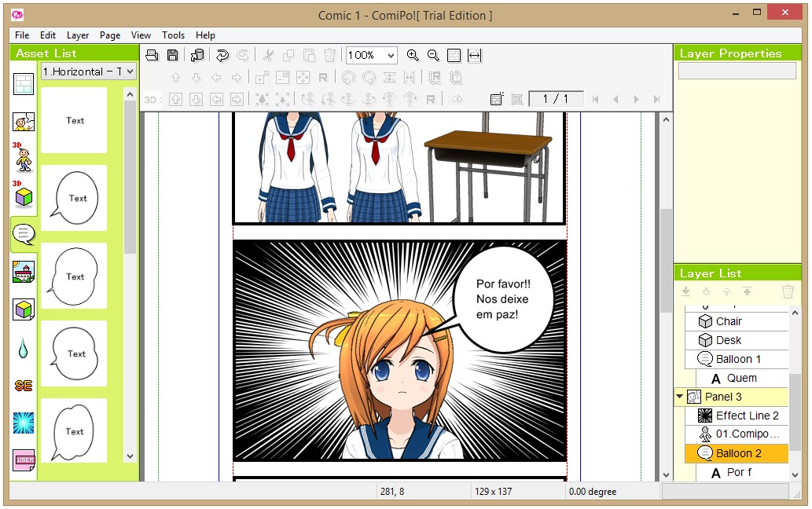The image size is (812, 509).
Task: Undo the last action
Action: pos(222,55)
